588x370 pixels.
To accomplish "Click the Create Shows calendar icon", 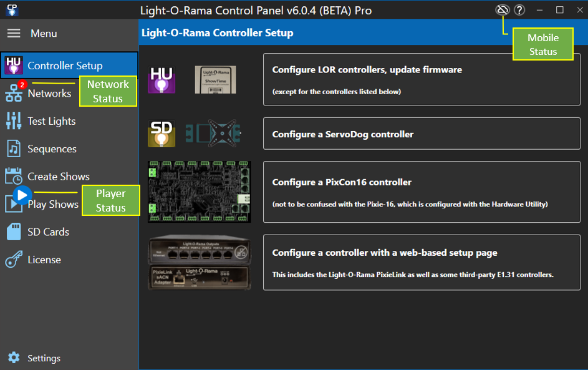I will (x=14, y=177).
